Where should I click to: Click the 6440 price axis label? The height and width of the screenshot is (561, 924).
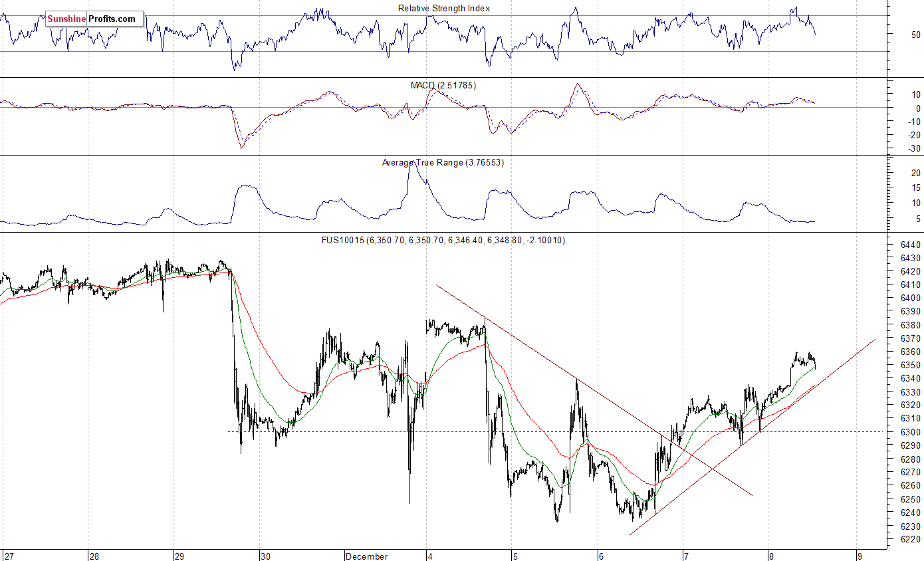[910, 245]
